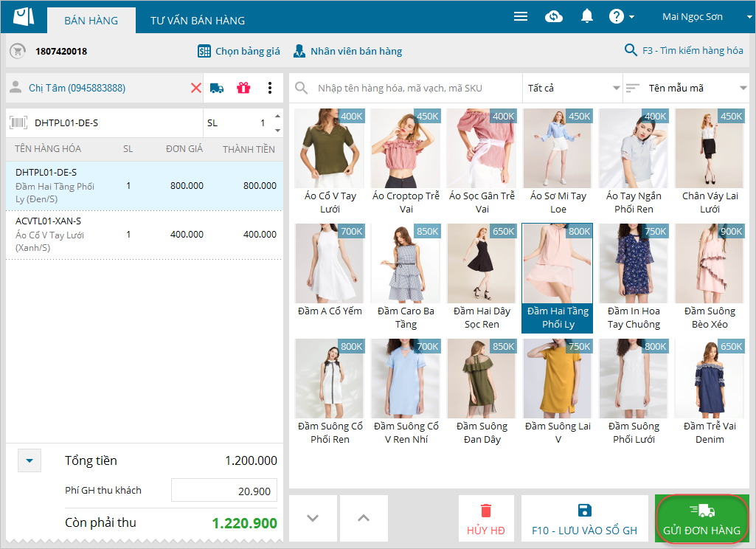Open the hamburger menu icon
The width and height of the screenshot is (756, 549).
[x=521, y=16]
